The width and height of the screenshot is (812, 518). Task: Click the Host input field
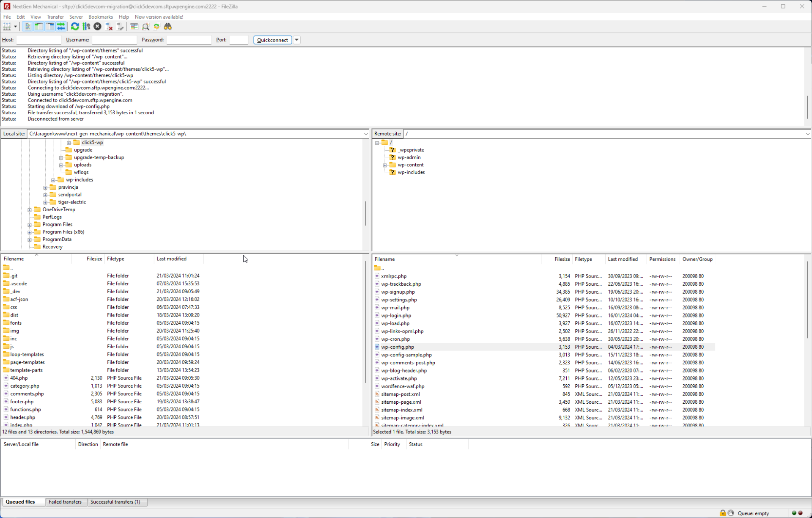(x=38, y=40)
